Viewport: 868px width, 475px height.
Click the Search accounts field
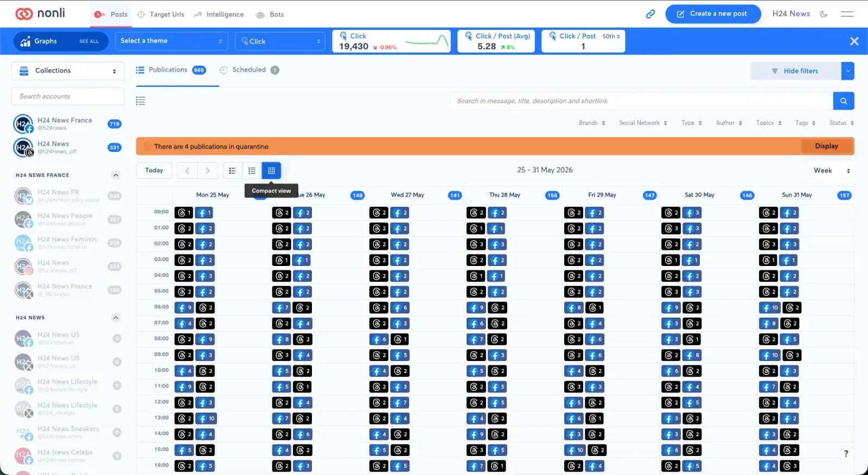coord(68,96)
